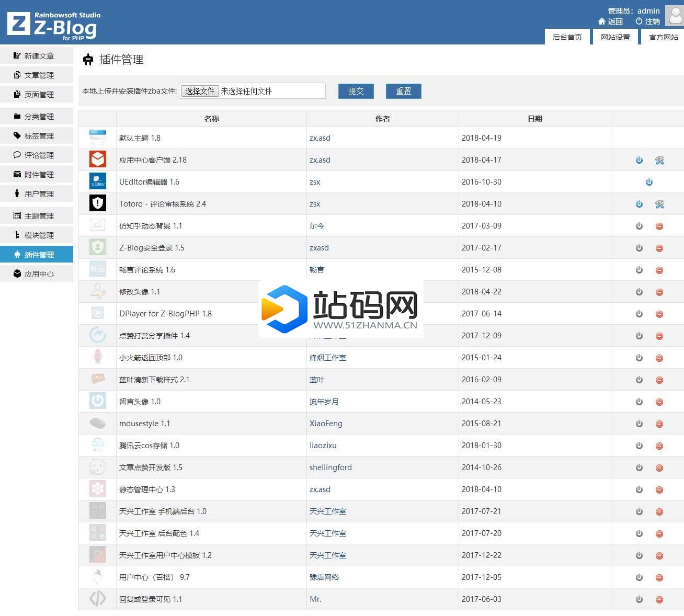The width and height of the screenshot is (684, 616).
Task: Go to 模块管理 in the sidebar
Action: (37, 235)
